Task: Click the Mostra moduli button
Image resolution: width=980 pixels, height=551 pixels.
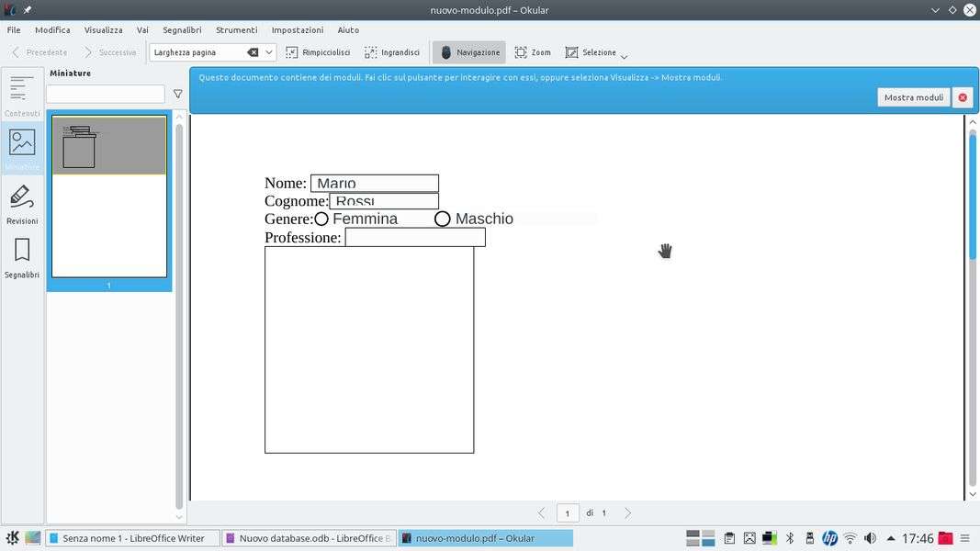Action: [x=913, y=97]
